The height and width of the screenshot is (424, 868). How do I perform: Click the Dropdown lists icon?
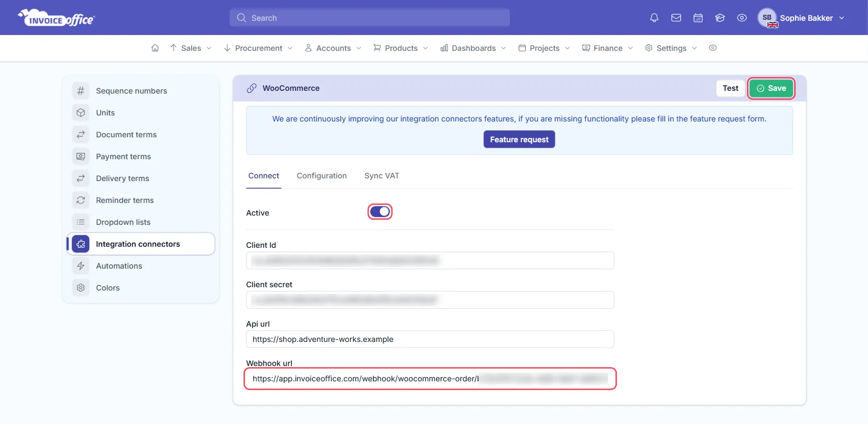81,222
